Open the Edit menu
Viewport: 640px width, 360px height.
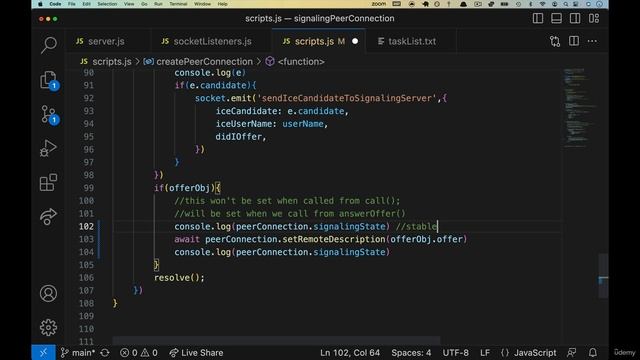click(87, 4)
